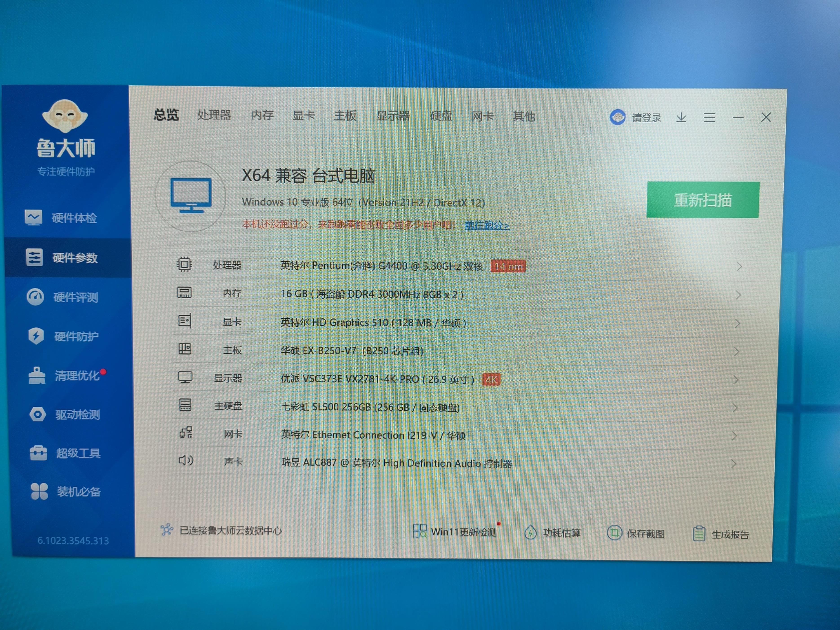This screenshot has height=630, width=840.
Task: Click the login avatar icon
Action: [617, 117]
